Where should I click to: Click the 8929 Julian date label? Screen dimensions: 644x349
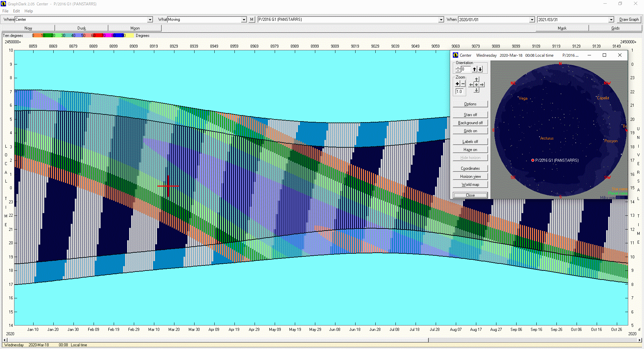174,46
